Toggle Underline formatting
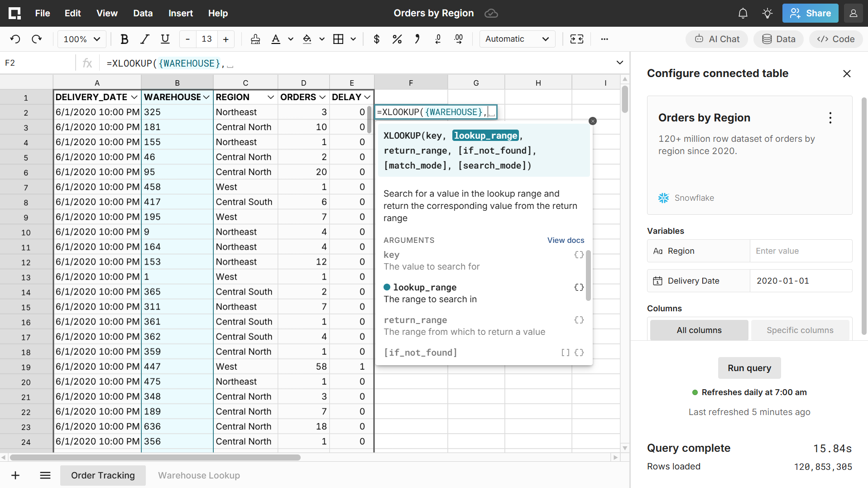The height and width of the screenshot is (488, 868). click(x=165, y=39)
